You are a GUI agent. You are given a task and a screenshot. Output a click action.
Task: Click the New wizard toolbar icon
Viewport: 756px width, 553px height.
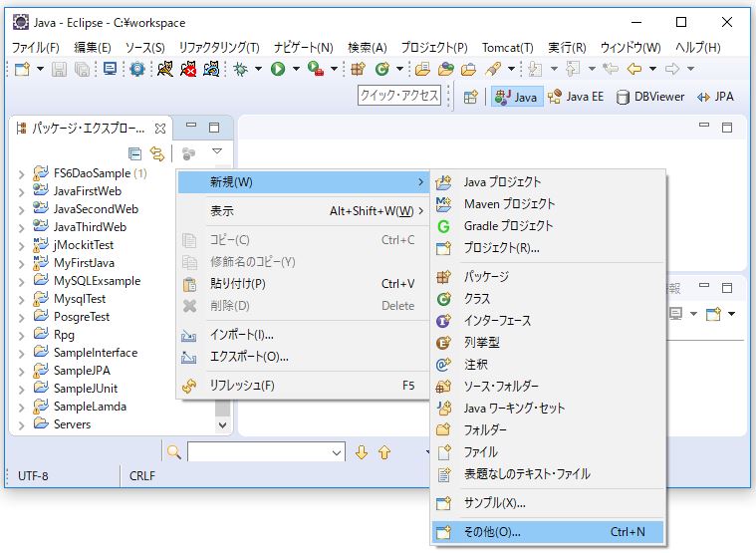click(22, 70)
